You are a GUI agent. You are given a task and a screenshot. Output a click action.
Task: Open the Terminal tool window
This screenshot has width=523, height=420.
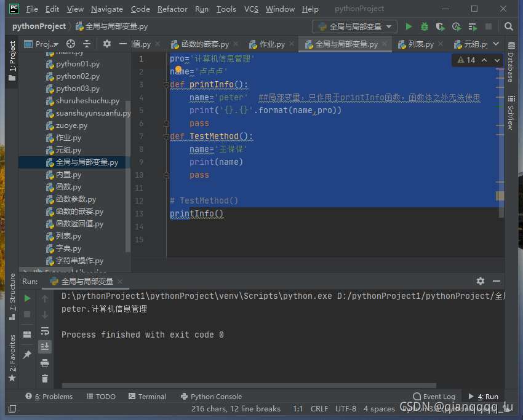click(146, 397)
